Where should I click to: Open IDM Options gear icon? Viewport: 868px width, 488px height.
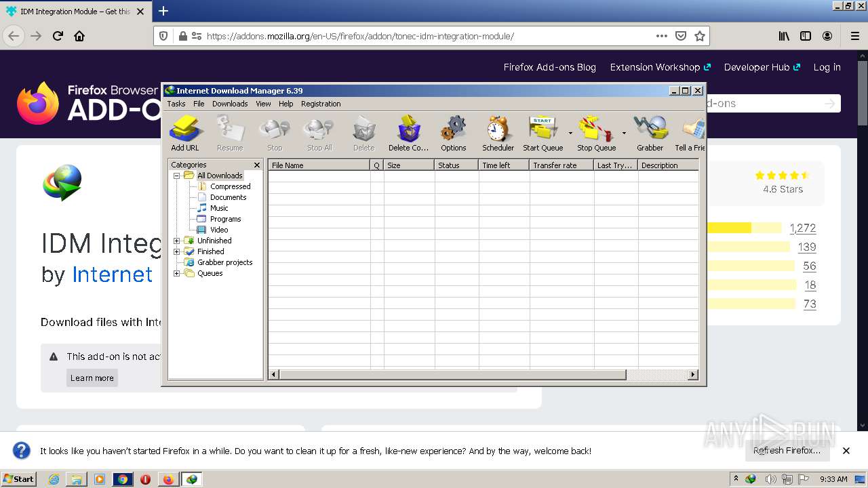453,134
